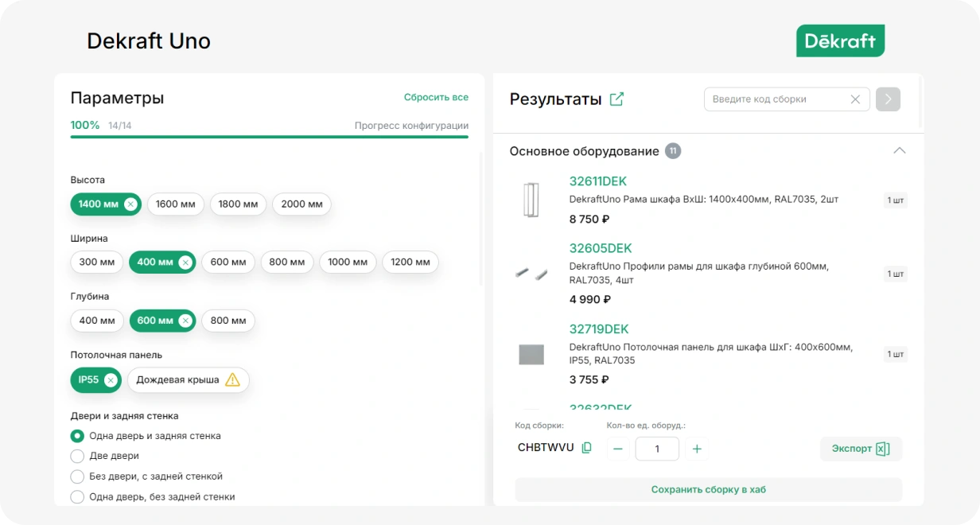The height and width of the screenshot is (525, 980).
Task: Clear the 600 мм depth selection
Action: 185,321
